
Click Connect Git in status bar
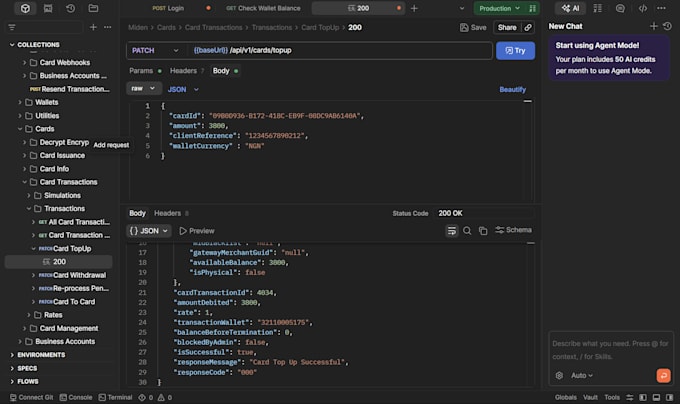coord(31,397)
